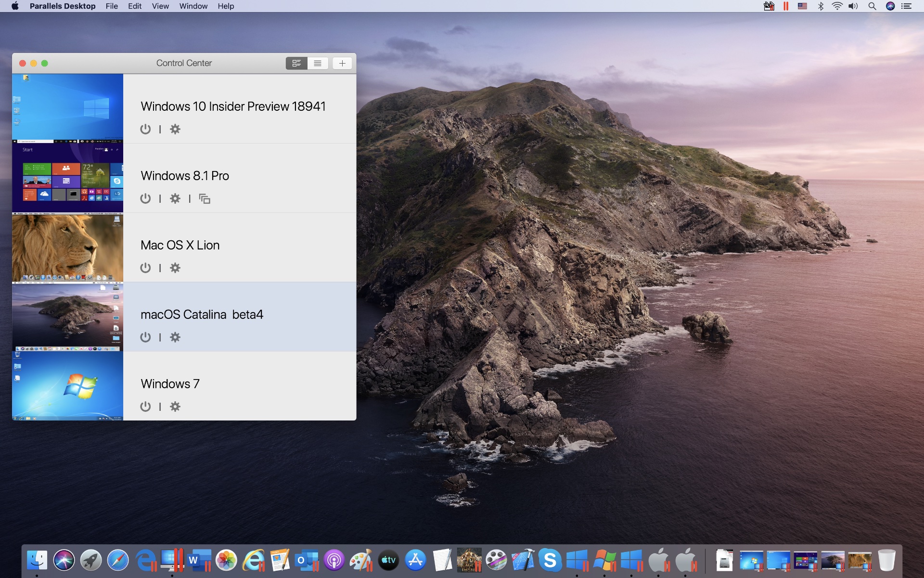Power on the Mac OS X Lion VM
924x578 pixels.
coord(145,268)
